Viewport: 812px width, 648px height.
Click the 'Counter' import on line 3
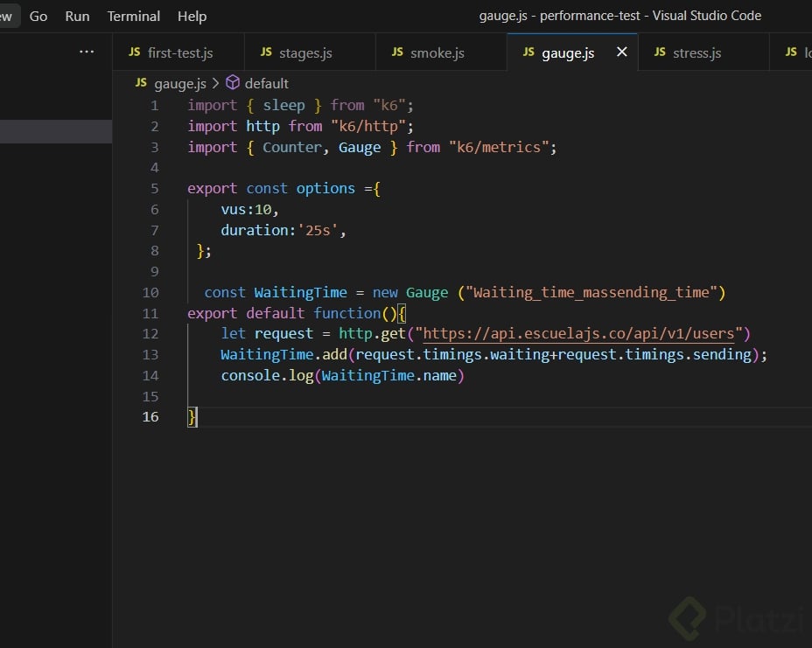tap(292, 148)
